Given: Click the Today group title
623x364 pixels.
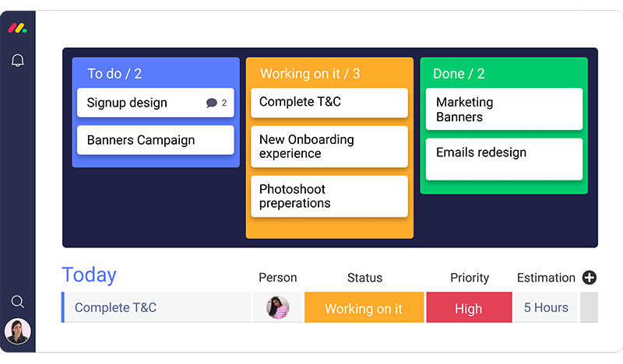Looking at the screenshot, I should point(89,275).
